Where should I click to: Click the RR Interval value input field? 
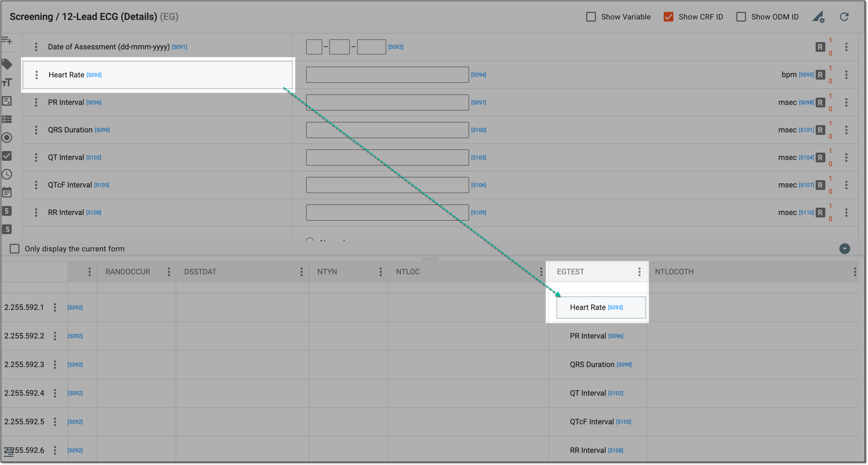[x=387, y=212]
